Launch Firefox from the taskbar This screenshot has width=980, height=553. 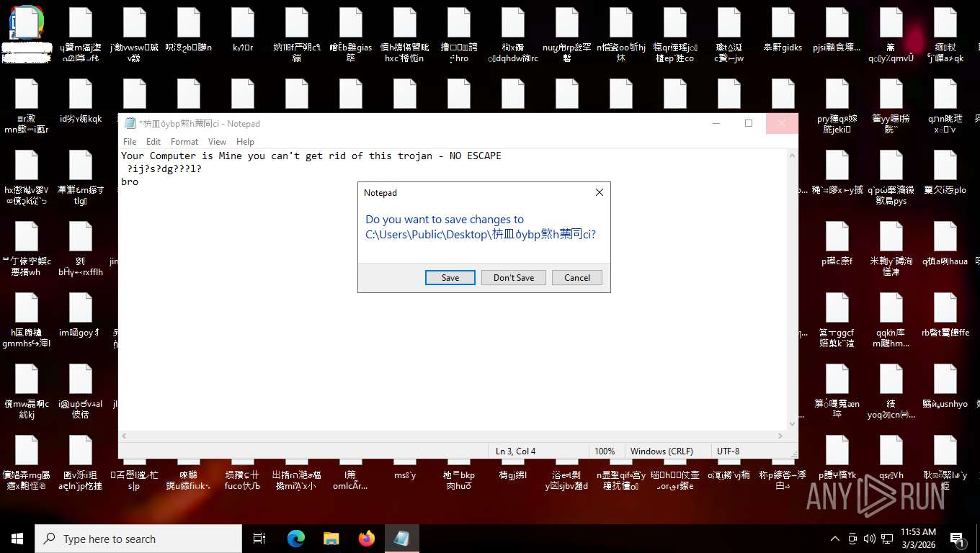(x=366, y=539)
